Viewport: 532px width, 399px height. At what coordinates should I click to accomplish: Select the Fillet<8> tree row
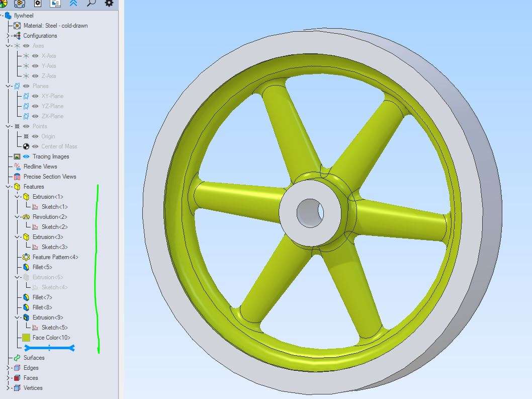[38, 307]
